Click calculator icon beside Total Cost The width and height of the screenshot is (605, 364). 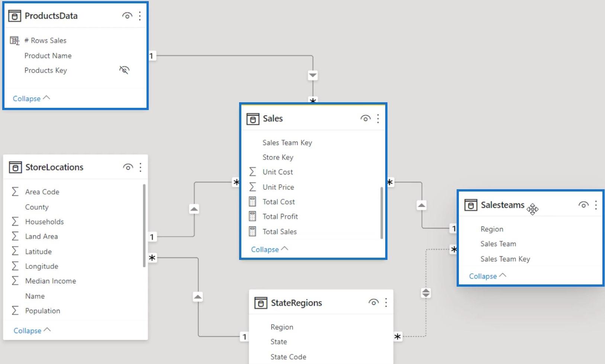pos(252,202)
